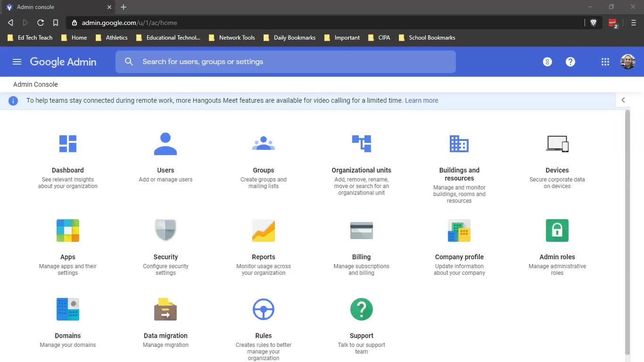
Task: Open the Data migration icon
Action: [x=165, y=309]
